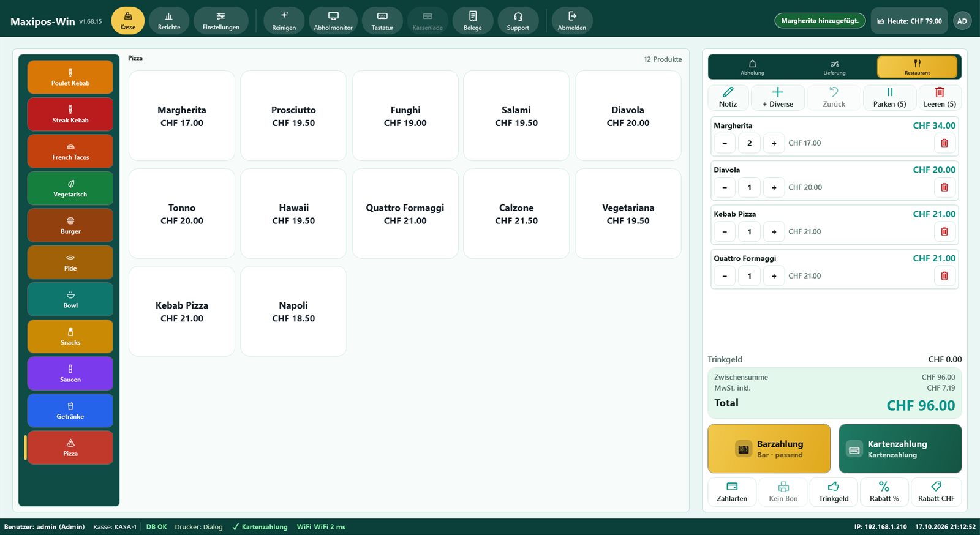Image resolution: width=980 pixels, height=535 pixels.
Task: Add Napoli pizza for CHF 18.50
Action: (x=293, y=311)
